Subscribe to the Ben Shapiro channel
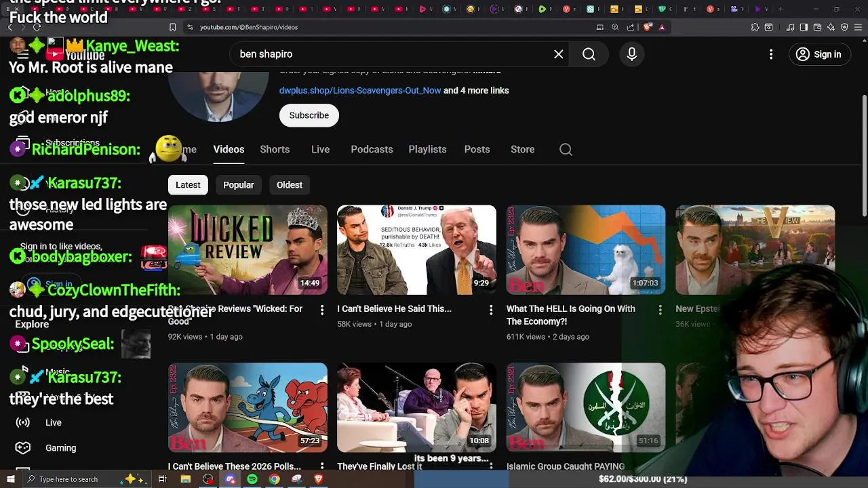The height and width of the screenshot is (488, 868). 309,115
